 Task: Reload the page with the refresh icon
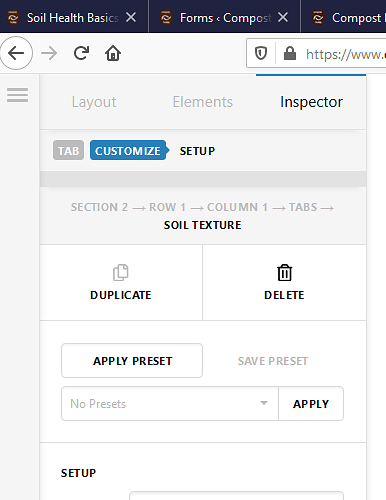(x=81, y=53)
